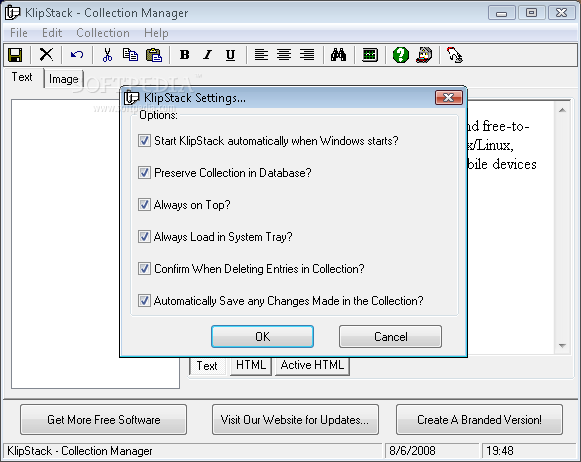The width and height of the screenshot is (581, 462).
Task: Click OK in KlipStack Settings
Action: click(262, 337)
